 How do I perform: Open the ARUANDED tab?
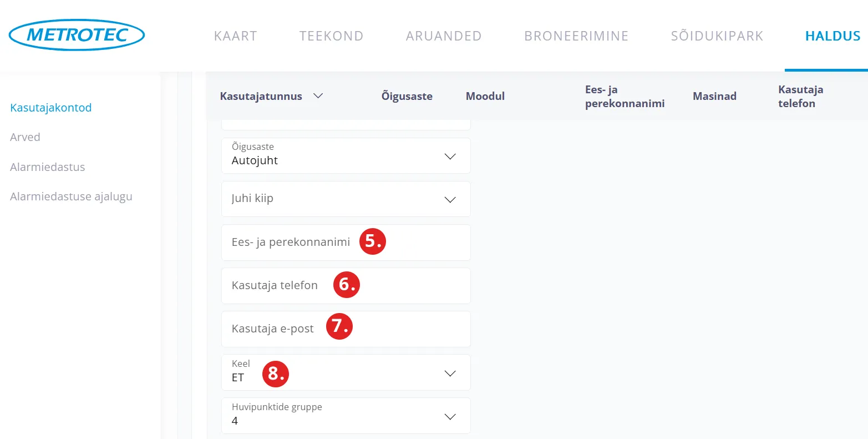click(x=444, y=36)
